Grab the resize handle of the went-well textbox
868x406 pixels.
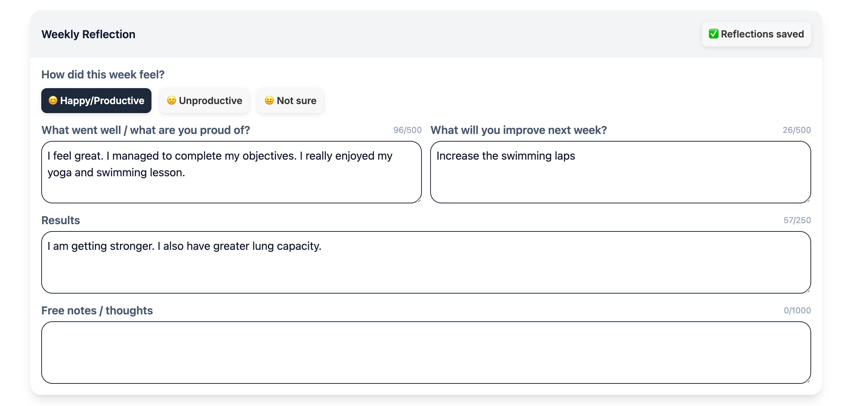[x=419, y=200]
